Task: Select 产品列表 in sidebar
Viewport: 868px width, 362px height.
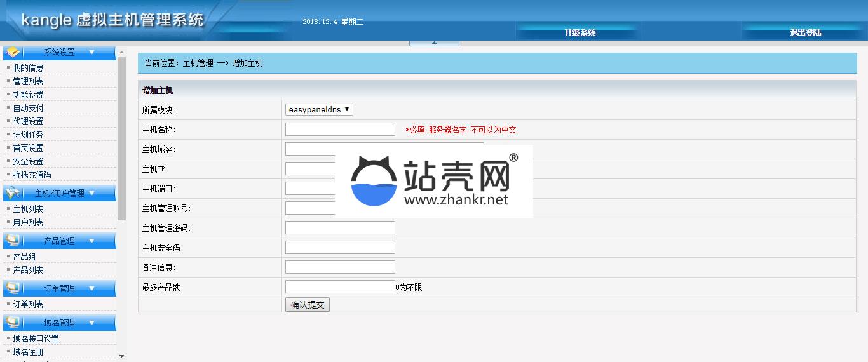Action: tap(28, 270)
